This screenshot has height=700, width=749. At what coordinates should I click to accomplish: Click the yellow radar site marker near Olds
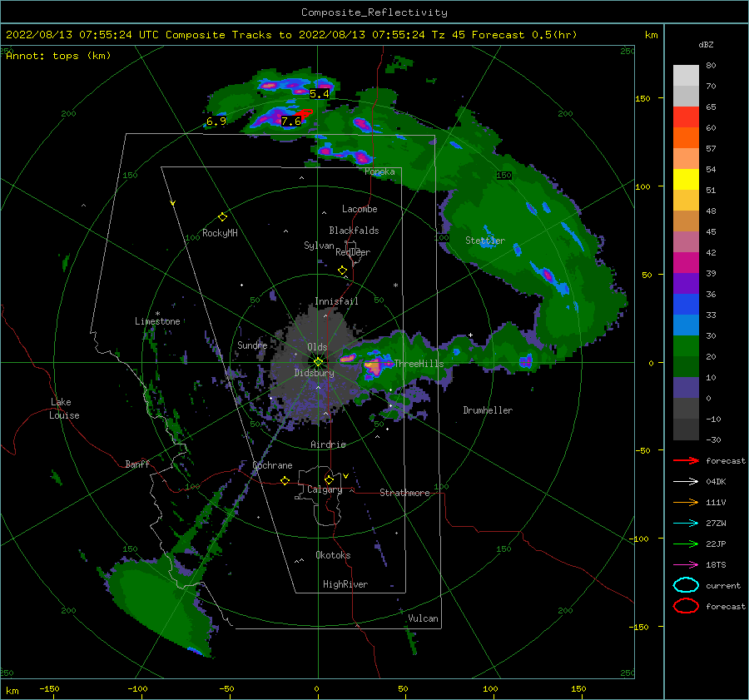[318, 362]
